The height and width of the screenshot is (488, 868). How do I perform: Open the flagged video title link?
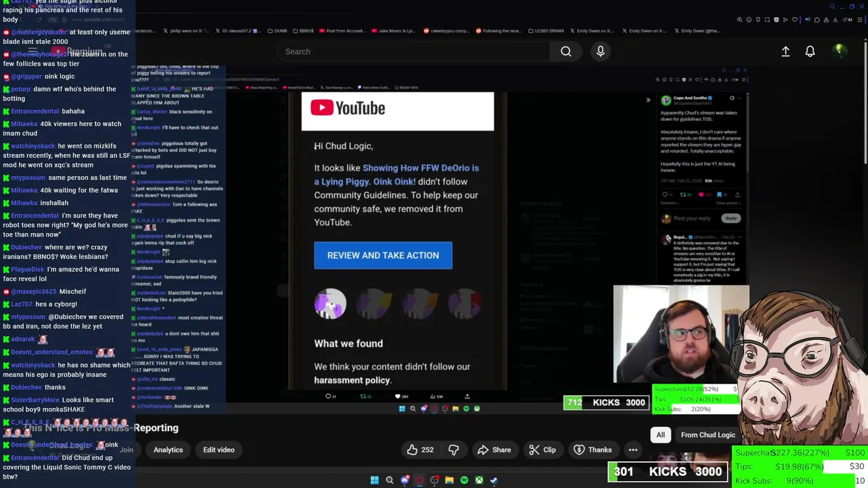(x=396, y=174)
